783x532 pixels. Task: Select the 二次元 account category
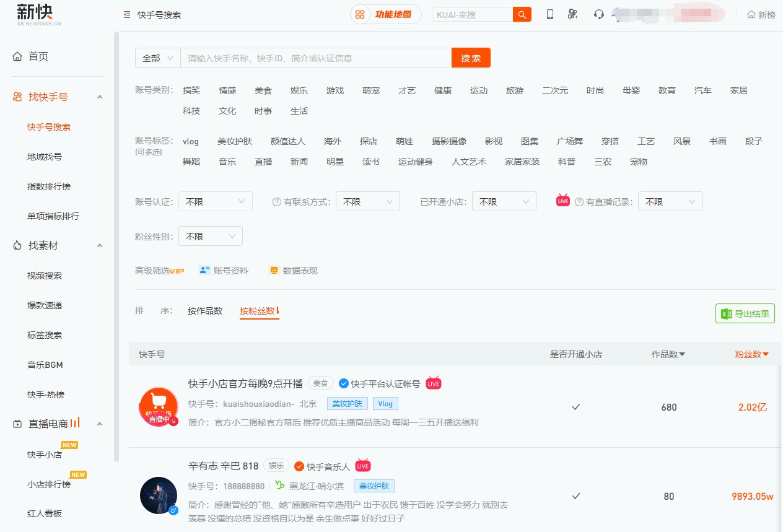[555, 90]
